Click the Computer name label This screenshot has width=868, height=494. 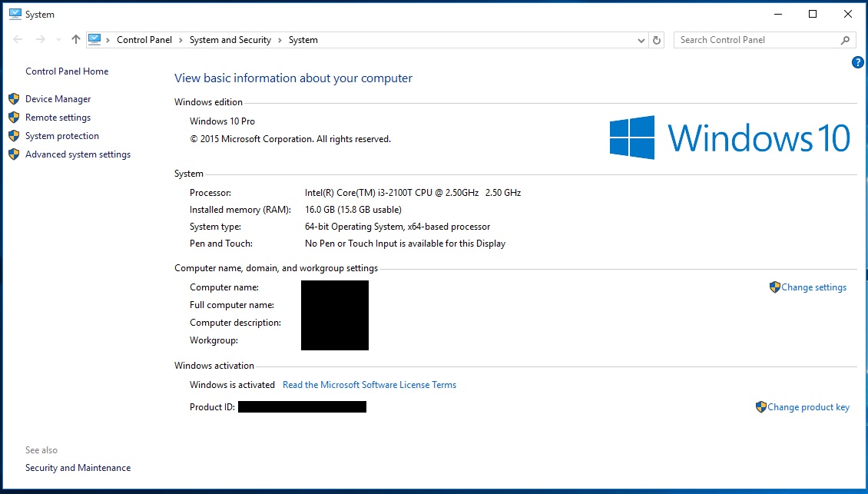click(224, 287)
